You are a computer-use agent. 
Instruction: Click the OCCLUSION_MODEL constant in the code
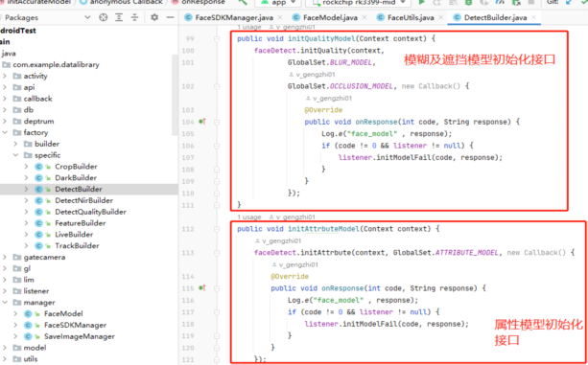coord(362,86)
